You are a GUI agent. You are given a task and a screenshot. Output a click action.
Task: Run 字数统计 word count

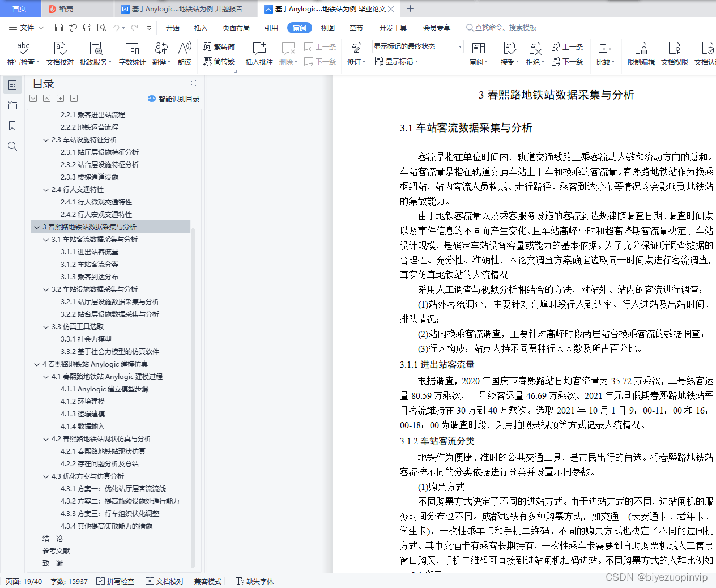[131, 54]
